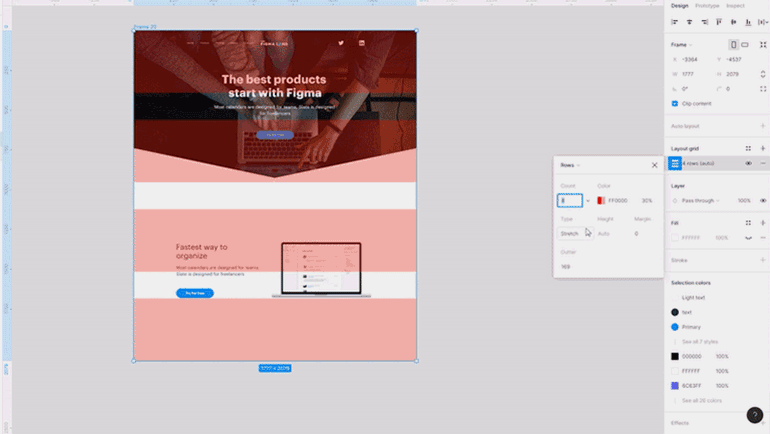Image resolution: width=770 pixels, height=434 pixels.
Task: Open layout grid styles icon
Action: coord(748,148)
